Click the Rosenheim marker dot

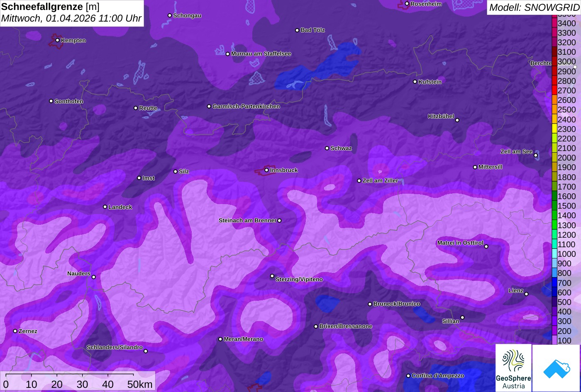click(x=407, y=4)
